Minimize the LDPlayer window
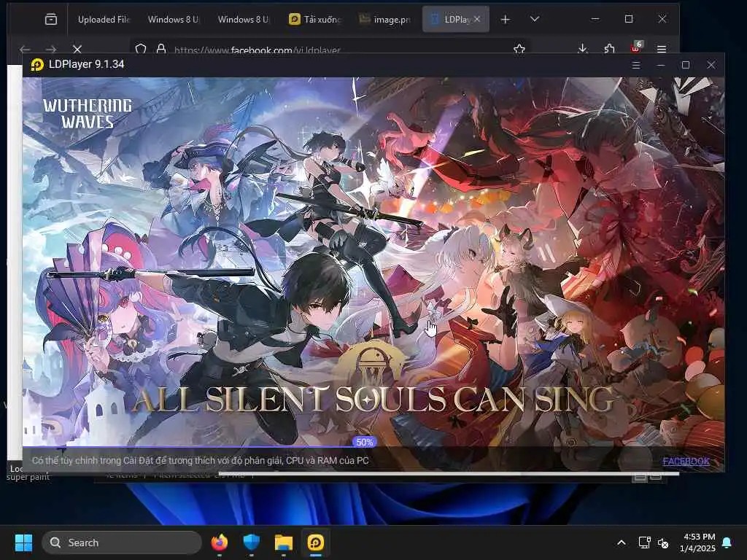Screen dimensions: 747x560 (x=661, y=65)
